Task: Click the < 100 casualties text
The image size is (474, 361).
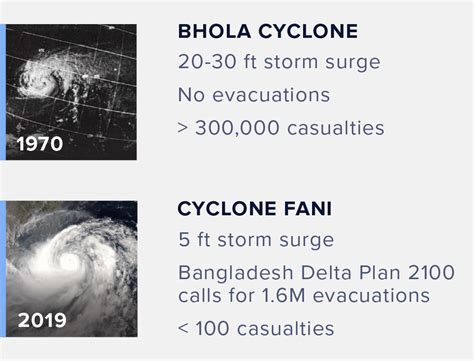Action: coord(256,328)
